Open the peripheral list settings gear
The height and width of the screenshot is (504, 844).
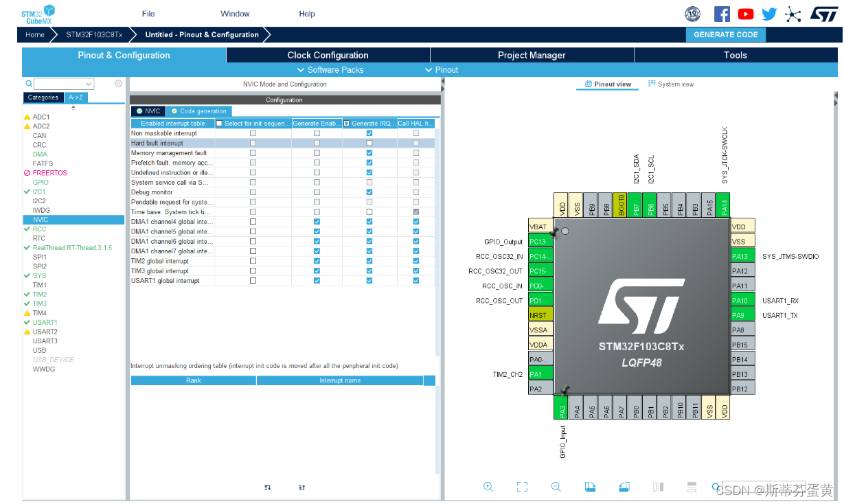(118, 84)
